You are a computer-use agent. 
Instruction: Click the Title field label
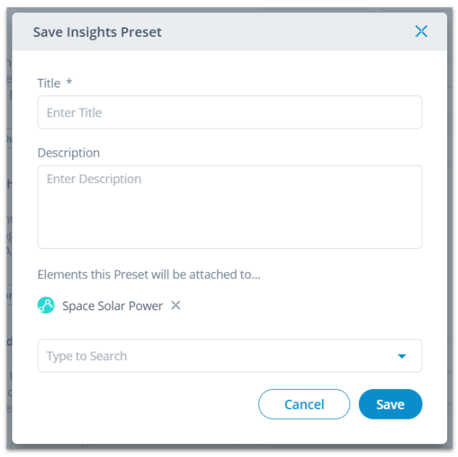(x=49, y=83)
